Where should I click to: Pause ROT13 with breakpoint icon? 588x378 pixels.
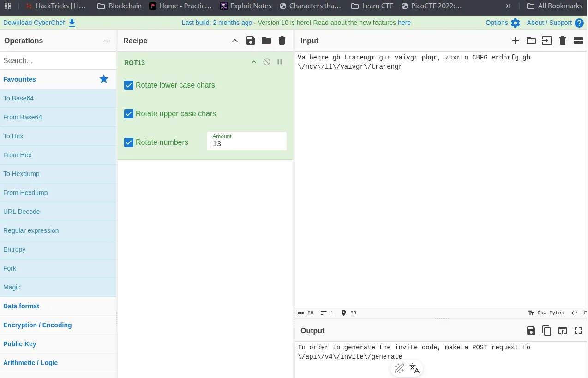(x=280, y=62)
